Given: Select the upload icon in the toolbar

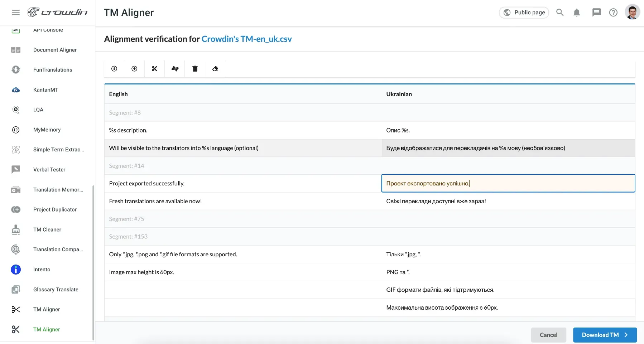Looking at the screenshot, I should pyautogui.click(x=134, y=68).
